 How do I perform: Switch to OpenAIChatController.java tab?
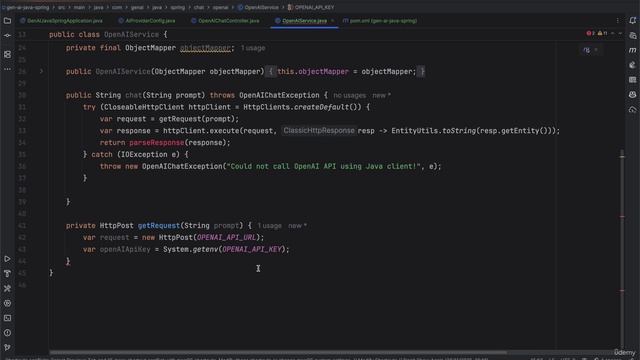(x=225, y=20)
